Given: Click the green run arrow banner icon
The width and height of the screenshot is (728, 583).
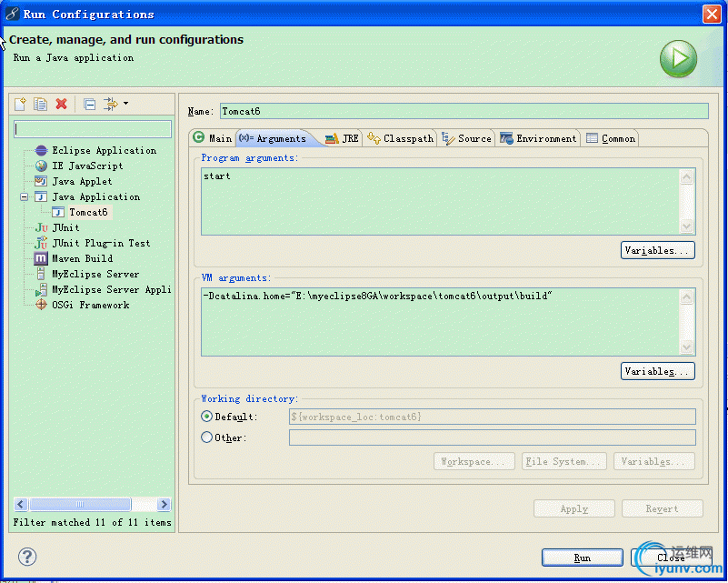Looking at the screenshot, I should click(678, 59).
